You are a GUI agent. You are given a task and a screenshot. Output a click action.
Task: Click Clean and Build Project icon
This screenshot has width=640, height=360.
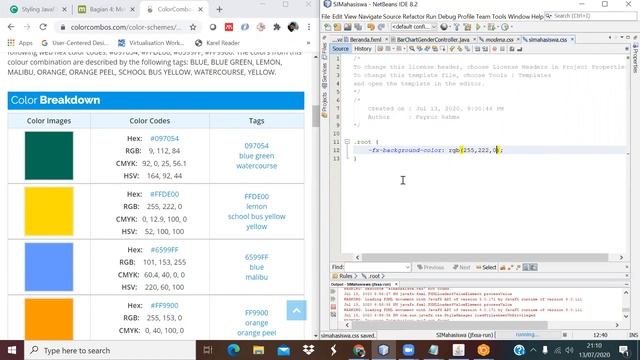[467, 27]
